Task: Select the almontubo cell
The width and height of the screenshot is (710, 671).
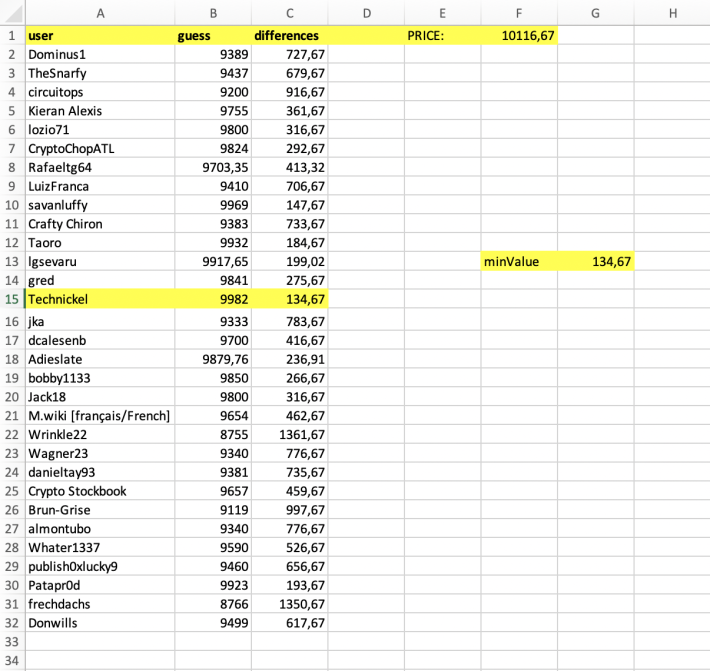Action: click(x=100, y=528)
